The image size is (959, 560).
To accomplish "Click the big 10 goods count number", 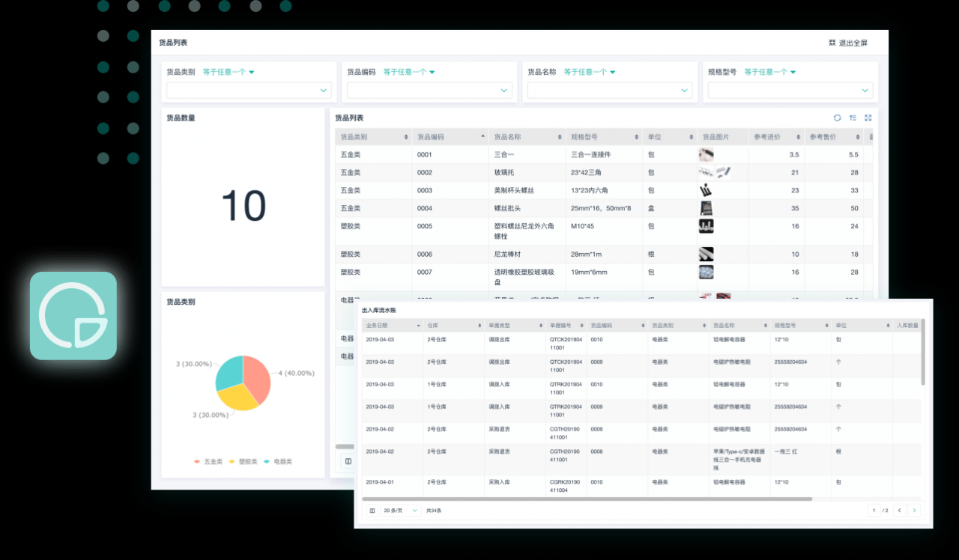I will pos(243,205).
